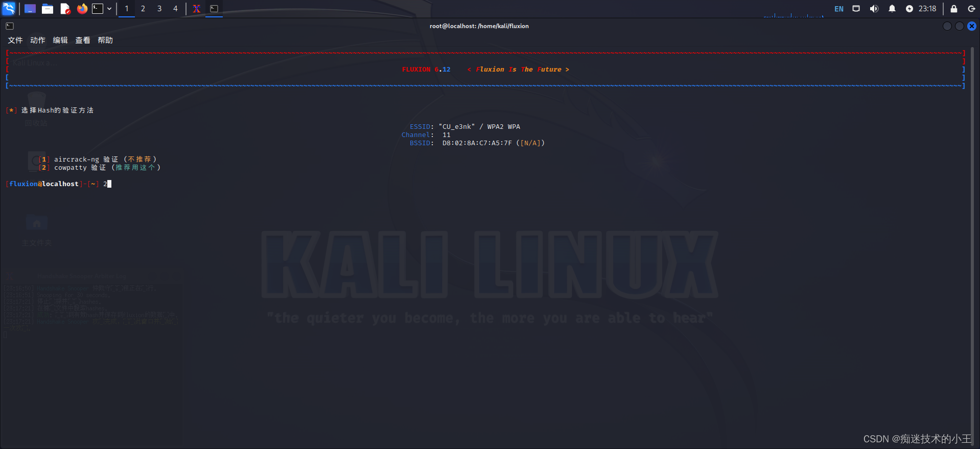
Task: Switch to workspace 2
Action: tap(143, 9)
